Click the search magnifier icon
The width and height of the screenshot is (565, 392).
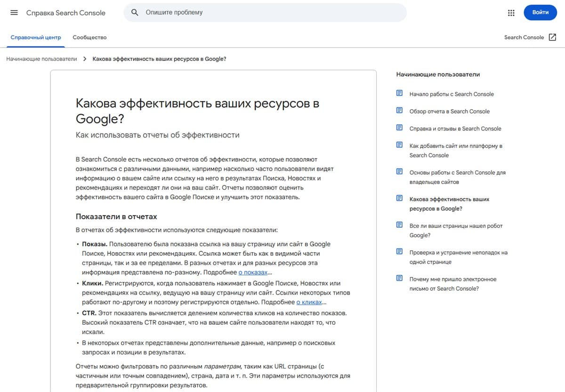135,12
